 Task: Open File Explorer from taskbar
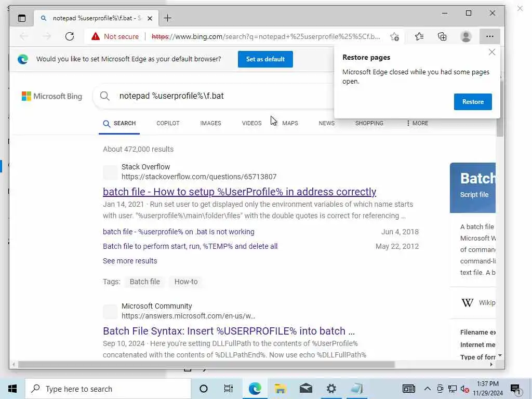[x=280, y=389]
